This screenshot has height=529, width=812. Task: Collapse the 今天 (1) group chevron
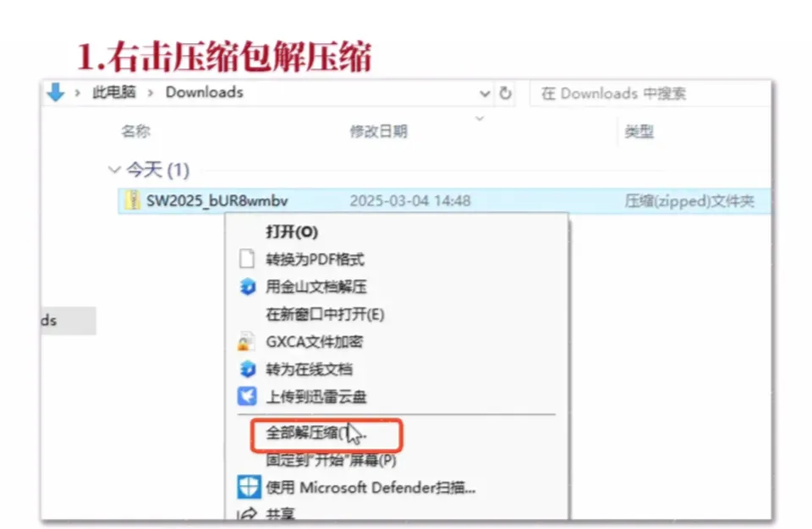[x=114, y=169]
